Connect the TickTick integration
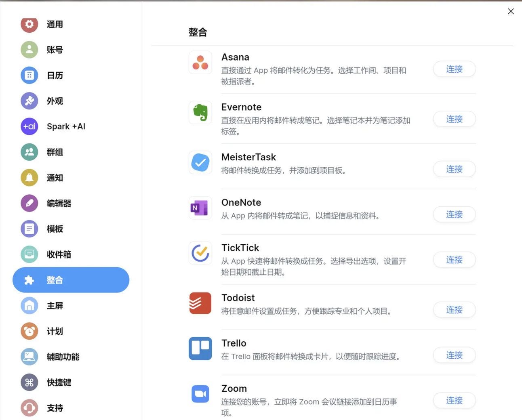The image size is (522, 420). [x=454, y=260]
